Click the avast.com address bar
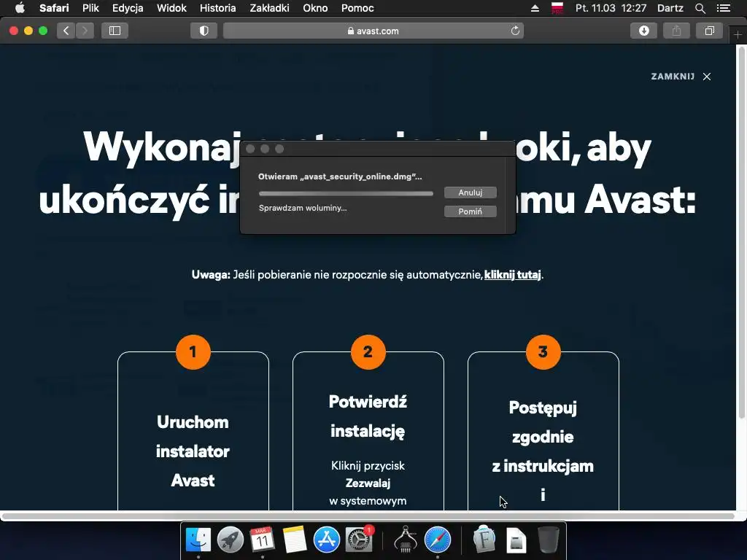 [373, 31]
